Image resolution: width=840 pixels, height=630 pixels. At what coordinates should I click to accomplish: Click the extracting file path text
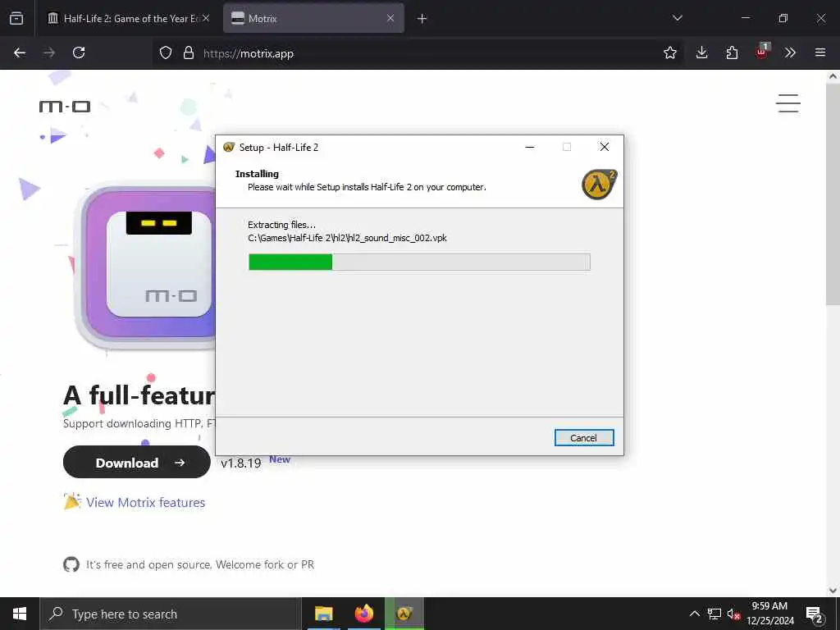[347, 238]
